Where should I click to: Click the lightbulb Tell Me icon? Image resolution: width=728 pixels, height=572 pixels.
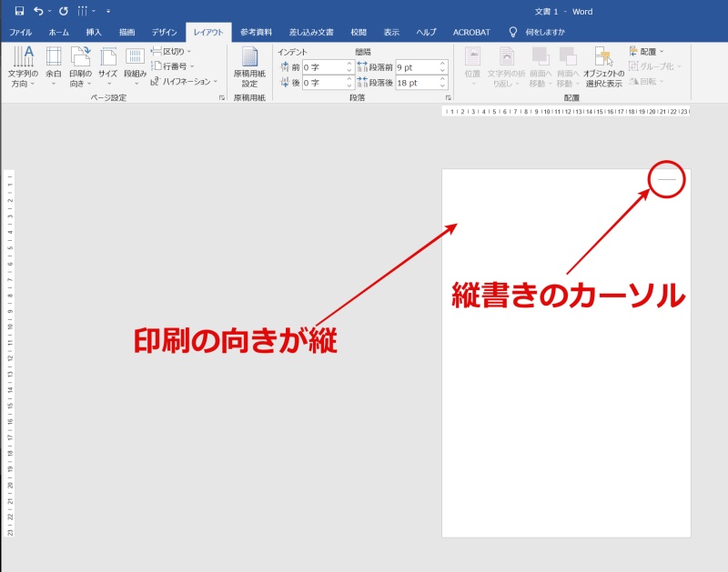coord(512,32)
